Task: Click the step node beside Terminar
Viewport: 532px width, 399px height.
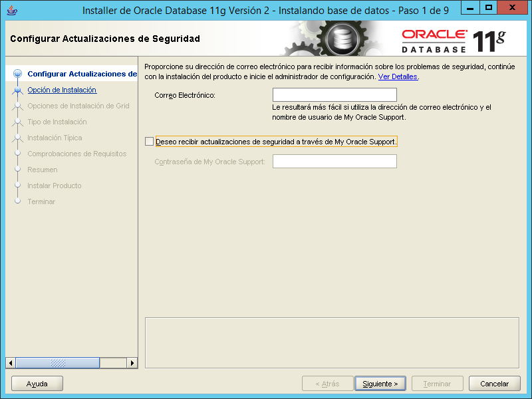Action: pyautogui.click(x=19, y=201)
